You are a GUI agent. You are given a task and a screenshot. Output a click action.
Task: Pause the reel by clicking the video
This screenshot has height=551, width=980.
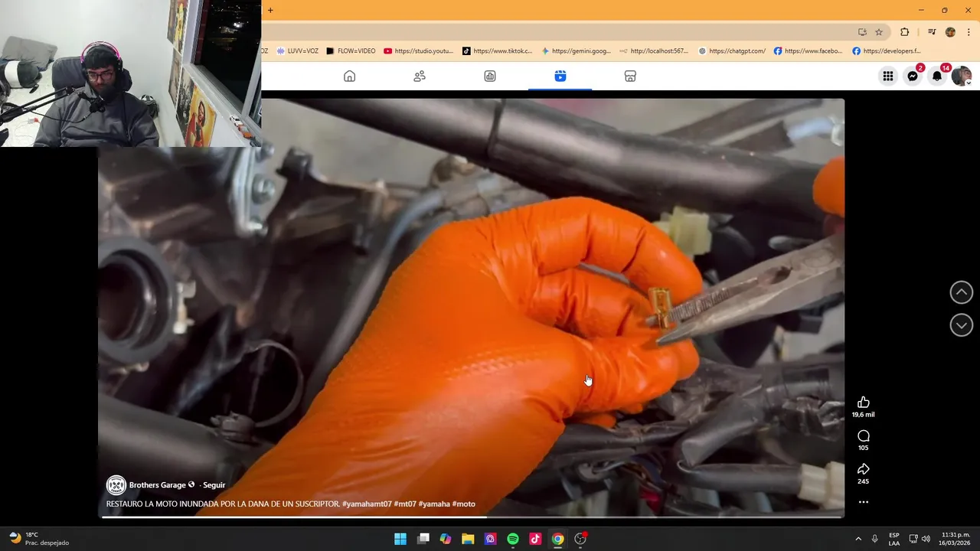point(471,306)
